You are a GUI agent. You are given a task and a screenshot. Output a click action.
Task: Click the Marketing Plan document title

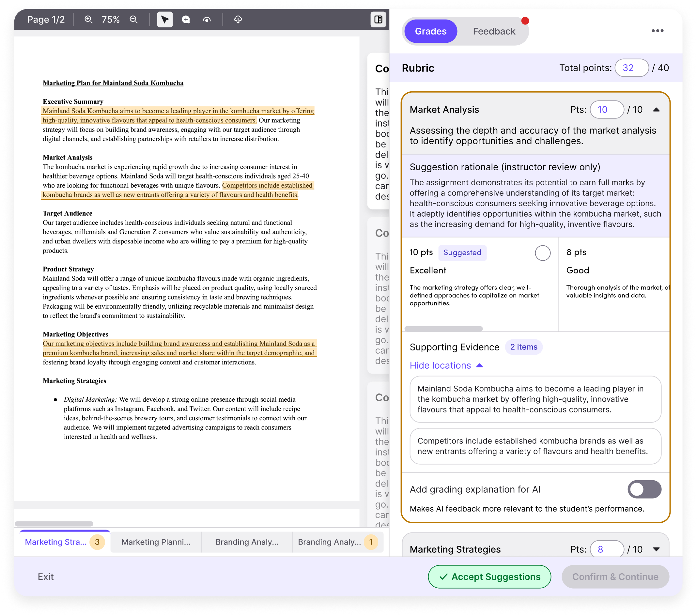(113, 83)
